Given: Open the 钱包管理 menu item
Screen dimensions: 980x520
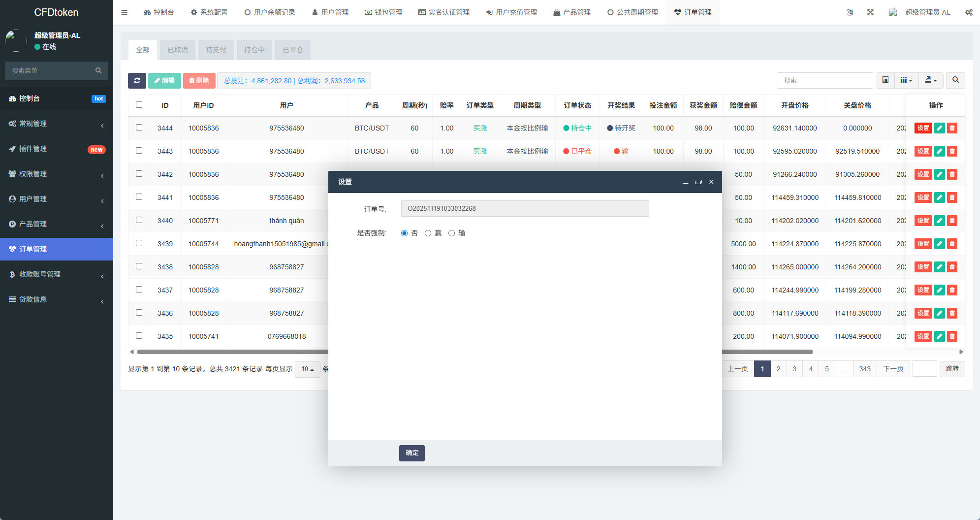Looking at the screenshot, I should coord(383,12).
